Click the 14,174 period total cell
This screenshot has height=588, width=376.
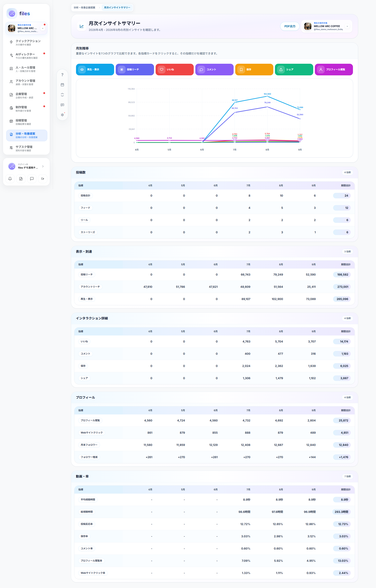coord(342,342)
